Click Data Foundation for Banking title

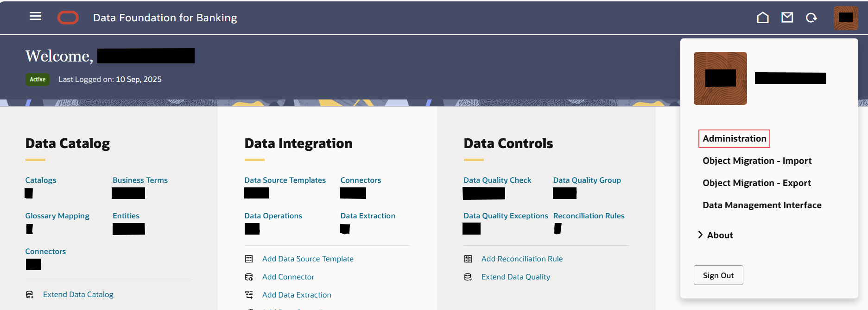click(165, 18)
